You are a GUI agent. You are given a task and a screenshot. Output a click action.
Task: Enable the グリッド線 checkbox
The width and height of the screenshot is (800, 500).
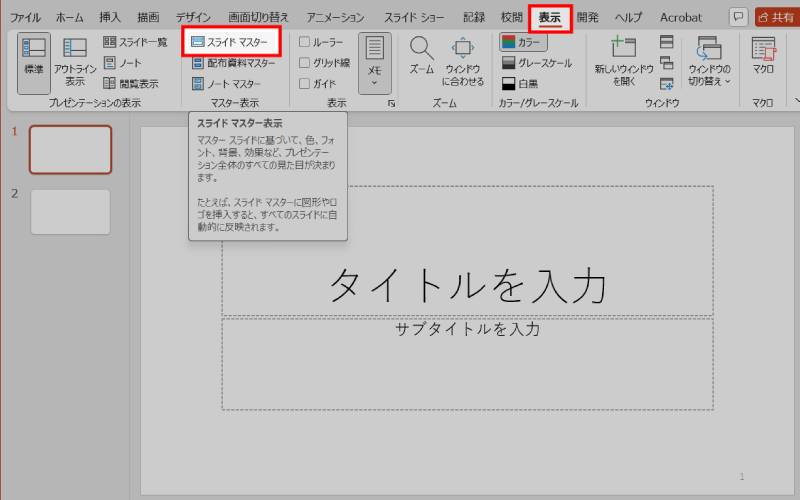(x=304, y=63)
